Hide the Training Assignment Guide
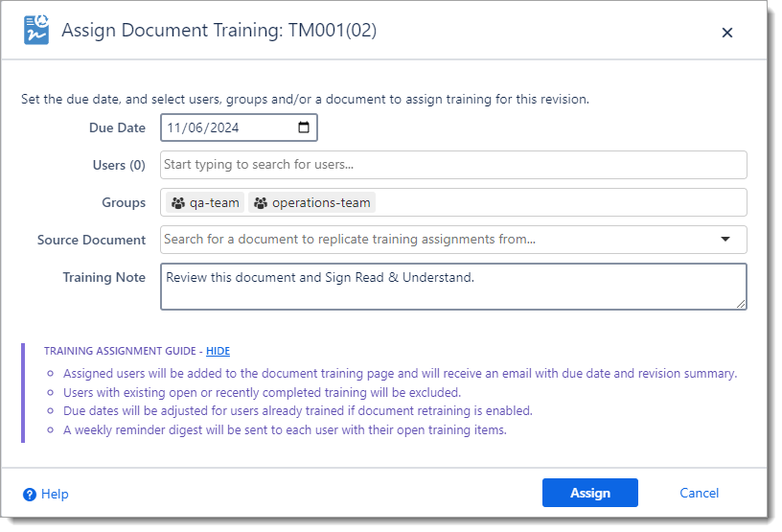This screenshot has height=532, width=782. tap(218, 352)
